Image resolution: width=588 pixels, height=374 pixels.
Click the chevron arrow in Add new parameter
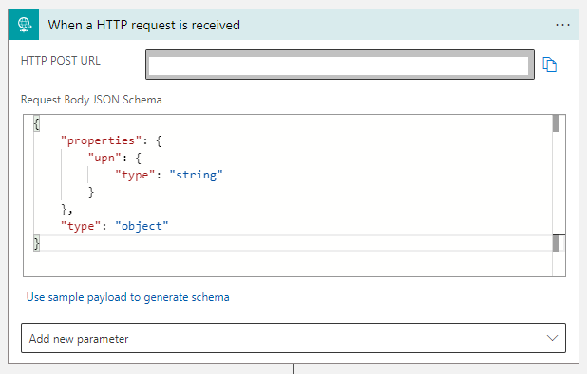(x=552, y=338)
